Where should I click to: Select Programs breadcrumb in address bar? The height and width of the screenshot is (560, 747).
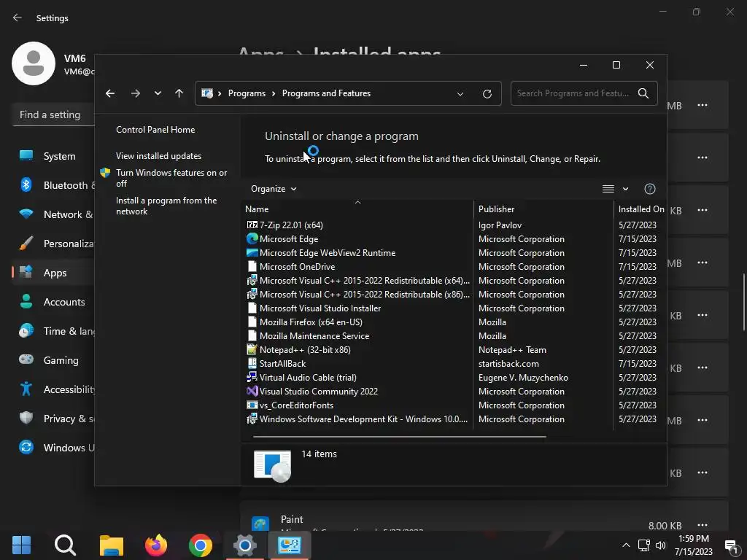point(247,93)
